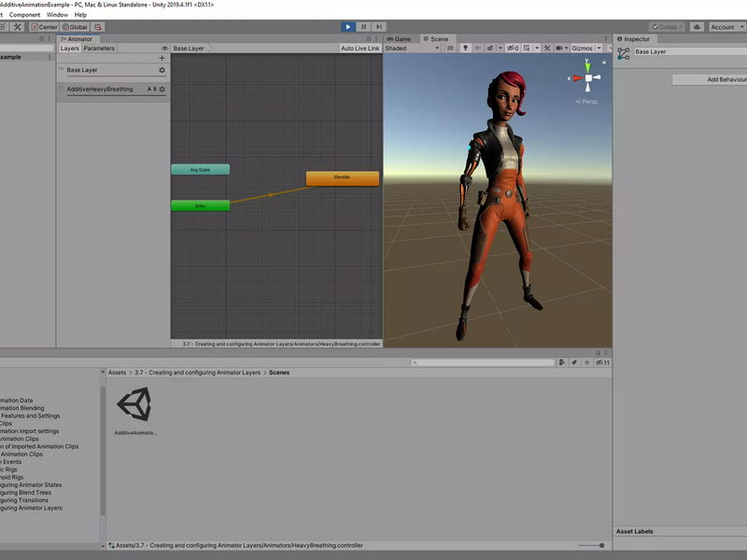The image size is (747, 560).
Task: Click the Project search field
Action: click(x=483, y=363)
